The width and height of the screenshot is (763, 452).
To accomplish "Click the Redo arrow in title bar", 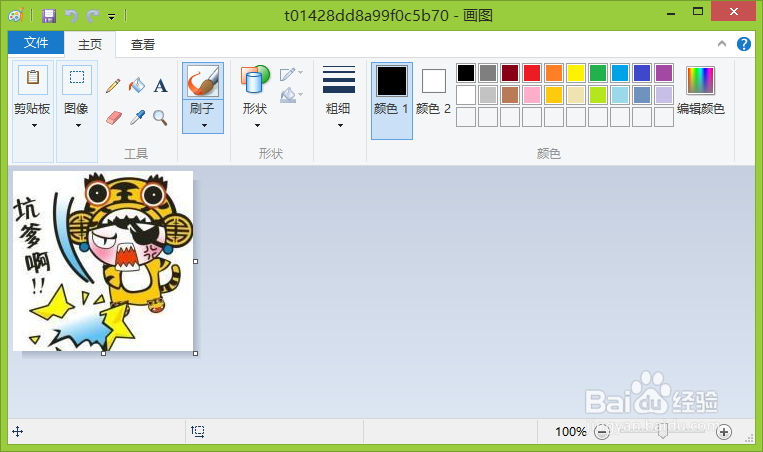I will tap(92, 16).
